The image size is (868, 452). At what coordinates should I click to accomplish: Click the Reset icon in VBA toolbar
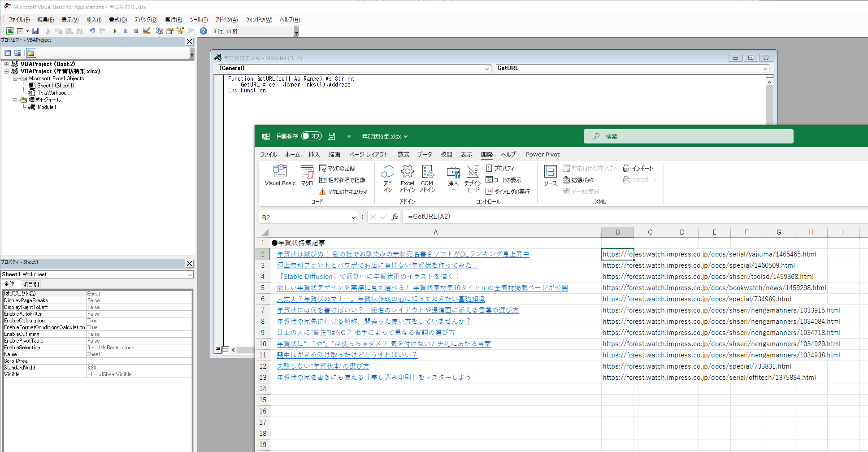(x=136, y=30)
